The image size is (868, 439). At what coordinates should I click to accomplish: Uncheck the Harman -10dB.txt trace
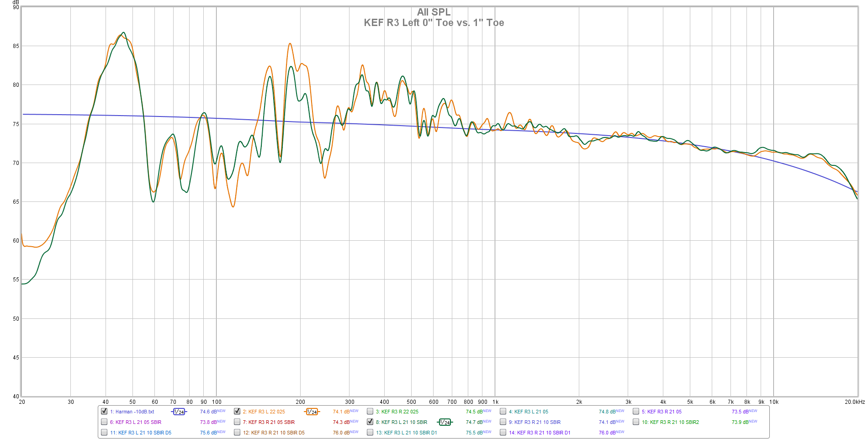(x=104, y=411)
